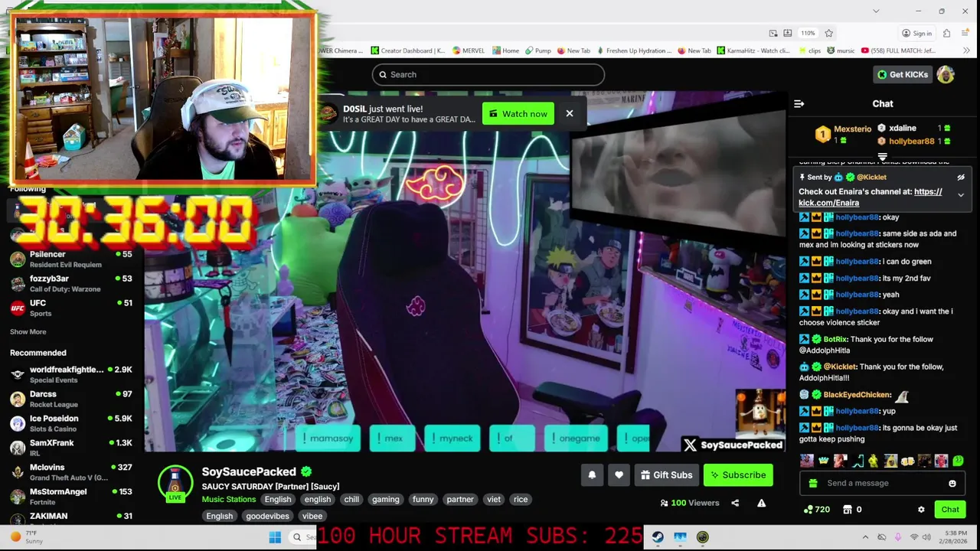This screenshot has width=980, height=551.
Task: Select the rice tag
Action: tap(521, 500)
